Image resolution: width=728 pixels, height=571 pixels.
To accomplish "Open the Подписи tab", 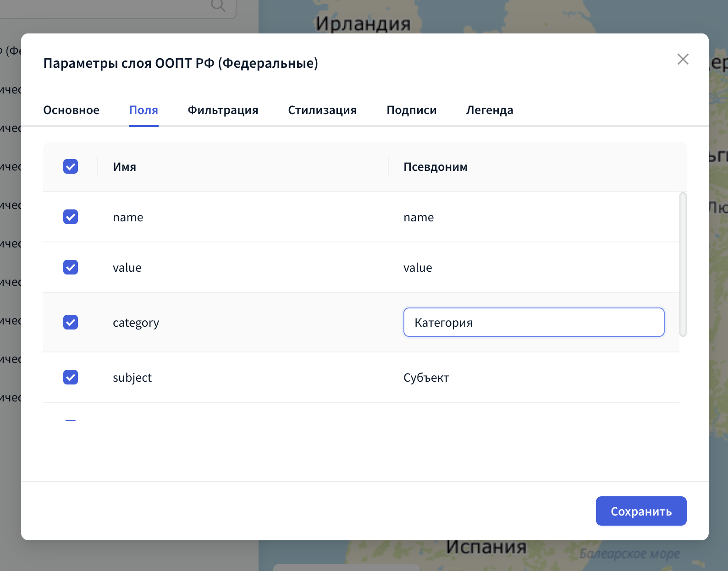I will pyautogui.click(x=411, y=110).
